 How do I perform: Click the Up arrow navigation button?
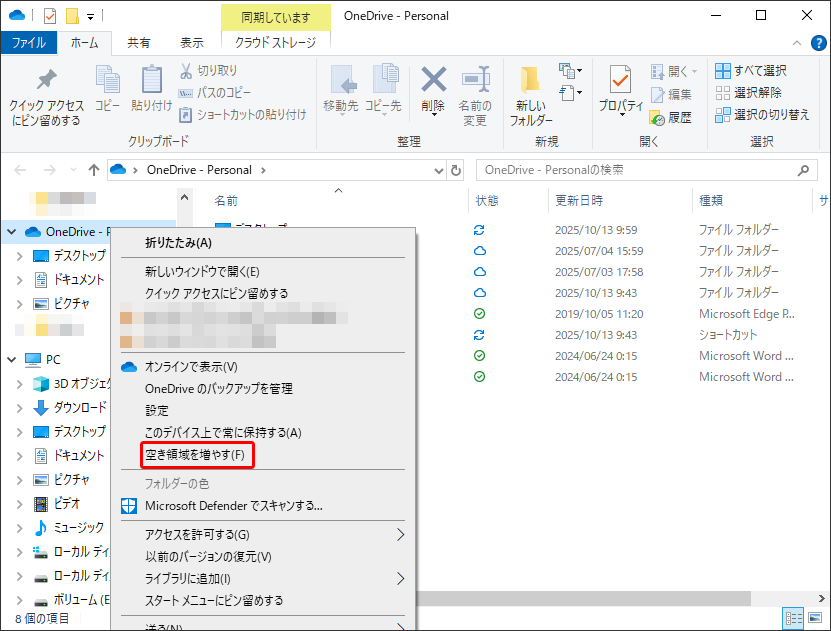94,170
